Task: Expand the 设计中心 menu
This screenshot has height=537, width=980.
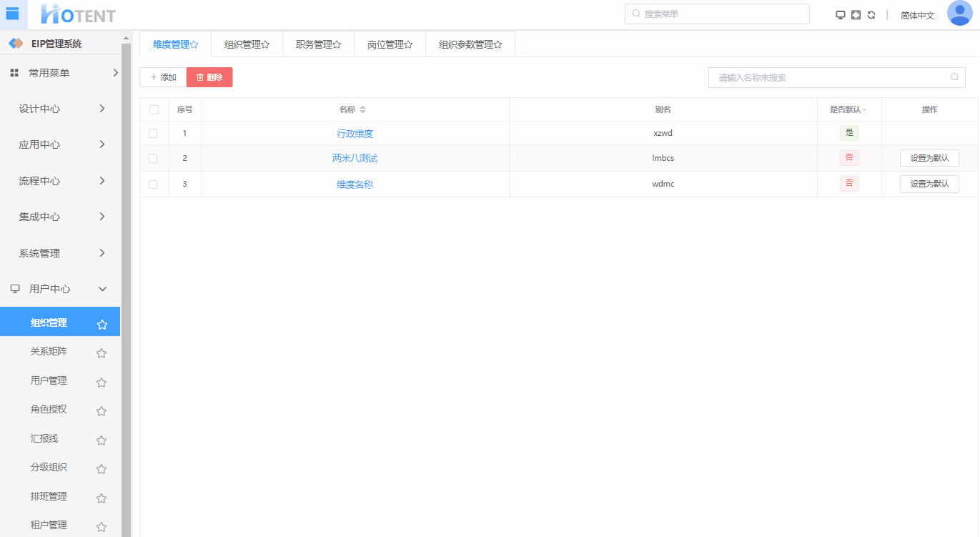Action: [61, 109]
